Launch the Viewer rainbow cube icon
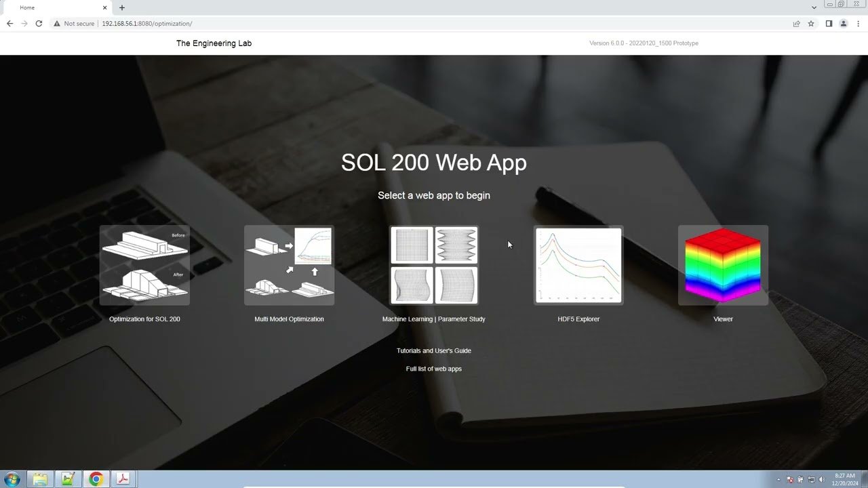The height and width of the screenshot is (488, 868). click(723, 265)
